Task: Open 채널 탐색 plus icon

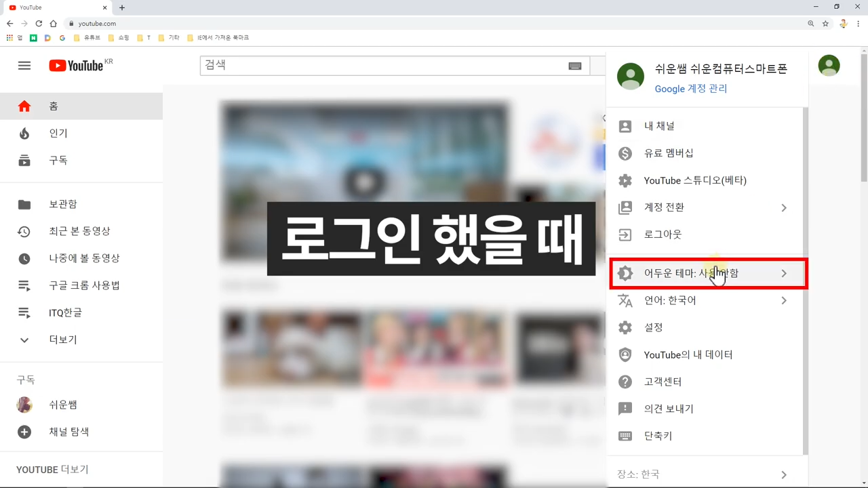Action: (x=24, y=432)
